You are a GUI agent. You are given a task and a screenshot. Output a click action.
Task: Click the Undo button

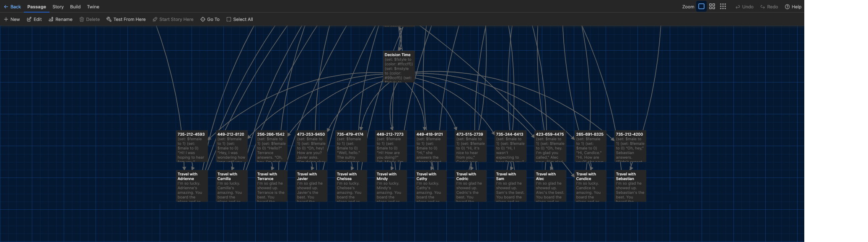tap(744, 7)
